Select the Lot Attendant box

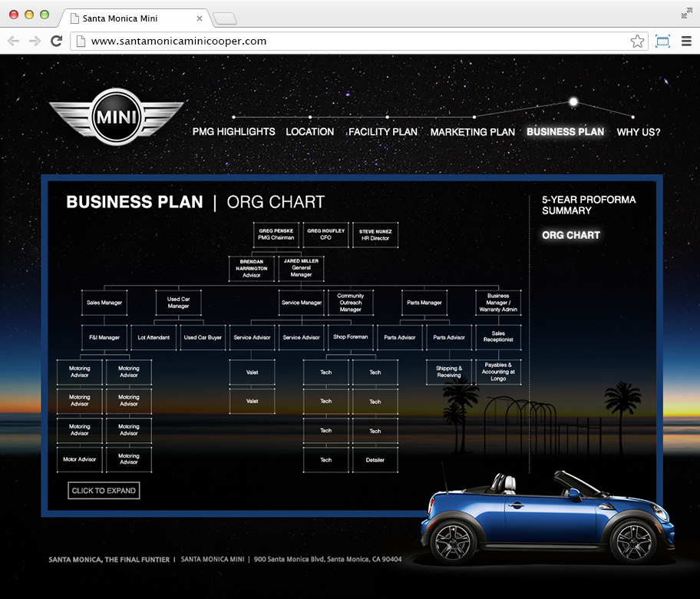point(154,337)
